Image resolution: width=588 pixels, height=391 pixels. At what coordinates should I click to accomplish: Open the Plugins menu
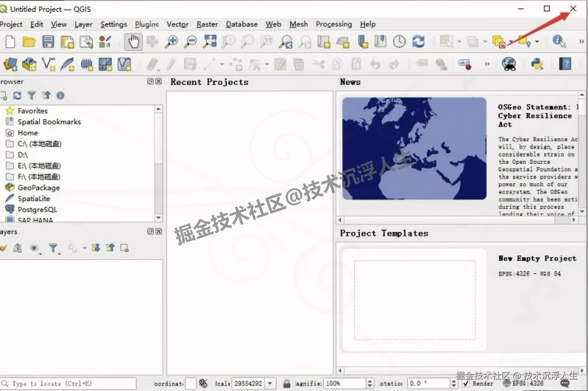coord(147,24)
